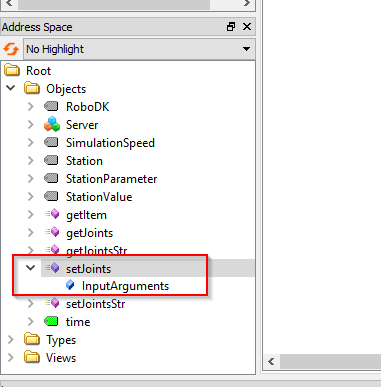The height and width of the screenshot is (387, 381).
Task: Click the StationValue tag icon
Action: pyautogui.click(x=51, y=196)
